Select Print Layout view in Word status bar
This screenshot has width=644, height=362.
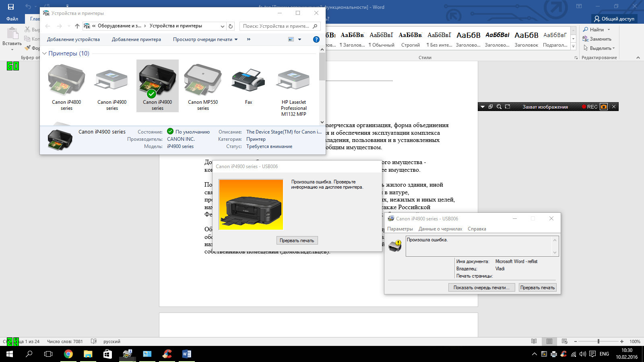click(549, 341)
